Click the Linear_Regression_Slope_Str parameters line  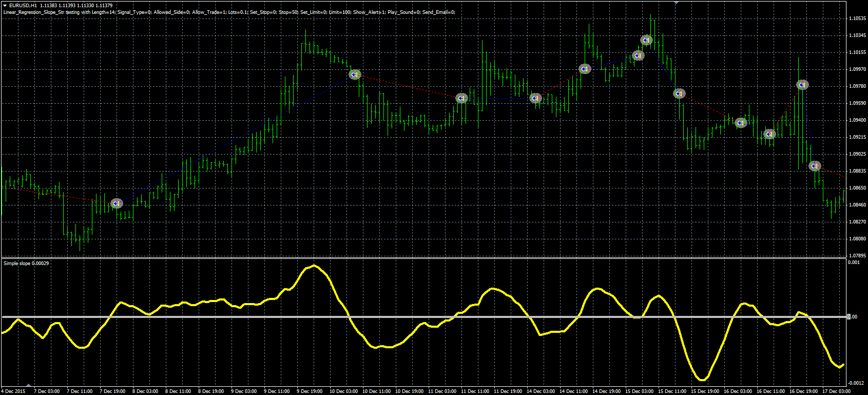[229, 12]
